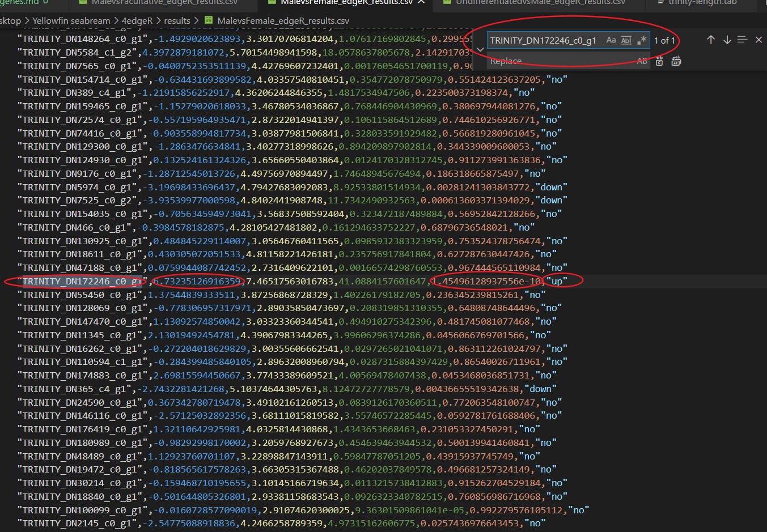
Task: Click gene ID TRINITY_DN129300_c0_g1
Action: coord(82,147)
